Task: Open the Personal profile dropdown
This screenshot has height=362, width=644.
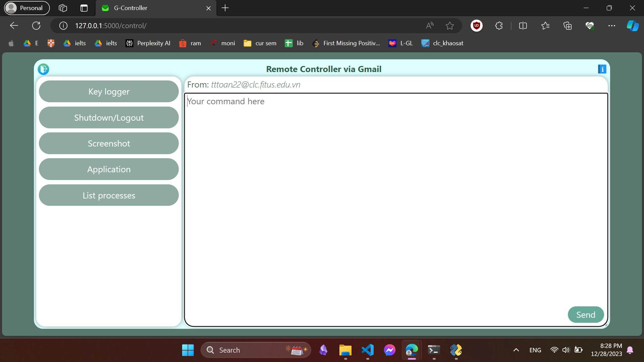Action: coord(27,8)
